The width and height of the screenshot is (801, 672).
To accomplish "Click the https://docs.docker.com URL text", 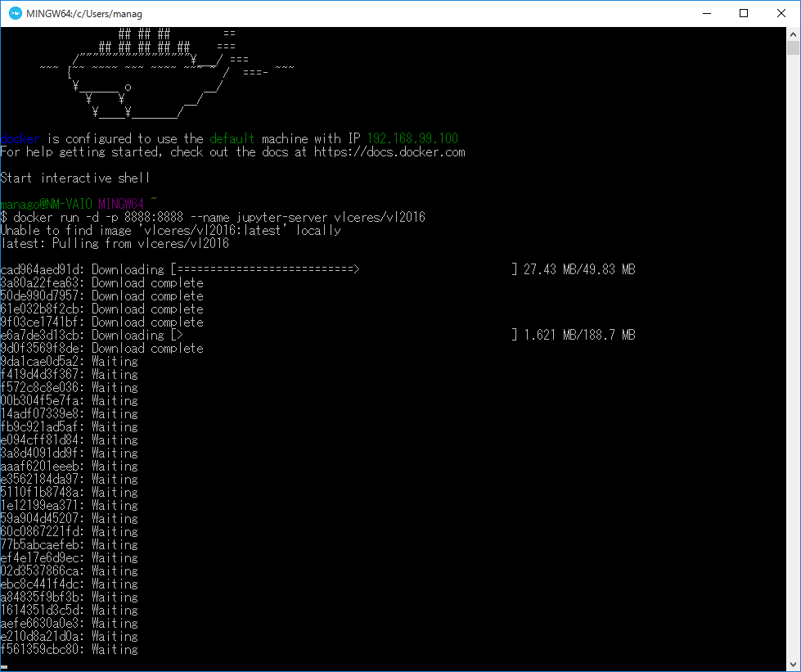I will (389, 151).
